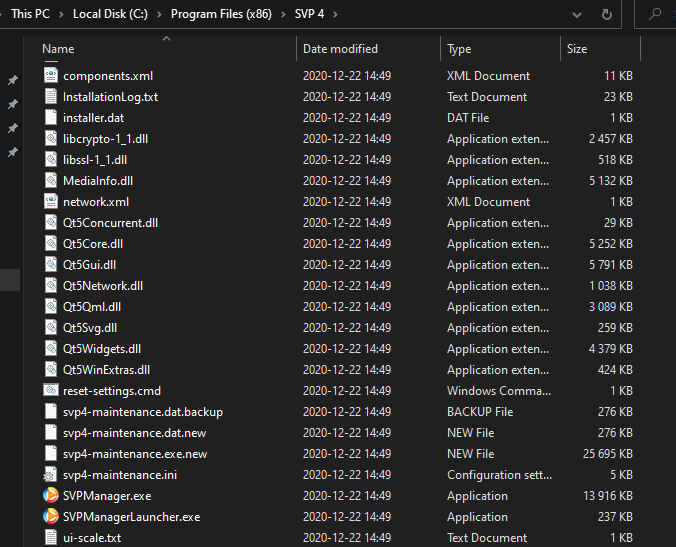Viewport: 676px width, 547px height.
Task: Go to Program Files (x86) breadcrumb
Action: (x=226, y=15)
